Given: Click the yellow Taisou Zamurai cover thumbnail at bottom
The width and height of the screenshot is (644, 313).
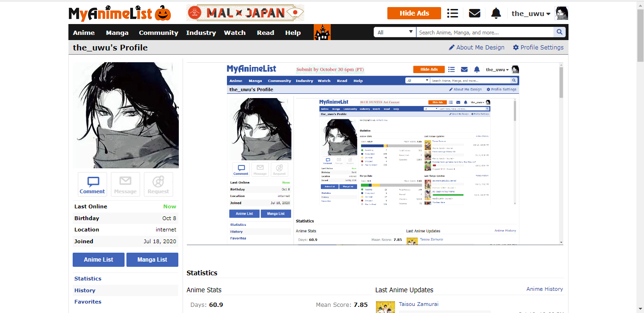Looking at the screenshot, I should pos(385,307).
